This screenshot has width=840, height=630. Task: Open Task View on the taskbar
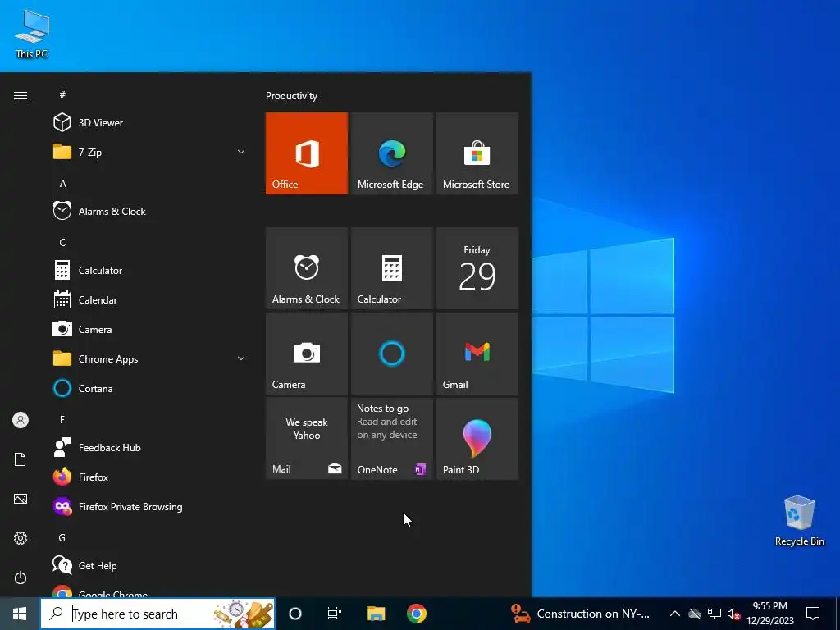click(335, 614)
